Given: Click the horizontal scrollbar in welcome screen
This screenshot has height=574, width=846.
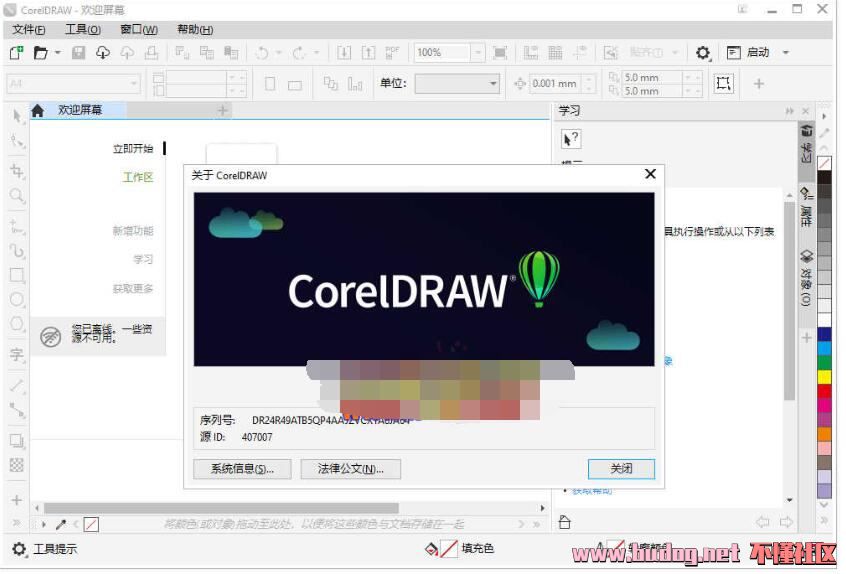Looking at the screenshot, I should (x=221, y=508).
